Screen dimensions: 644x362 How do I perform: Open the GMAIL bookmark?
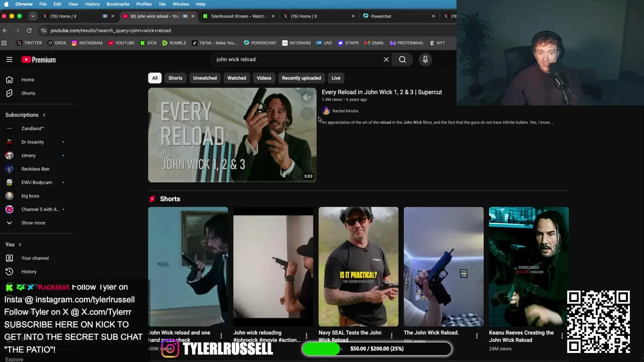click(374, 43)
